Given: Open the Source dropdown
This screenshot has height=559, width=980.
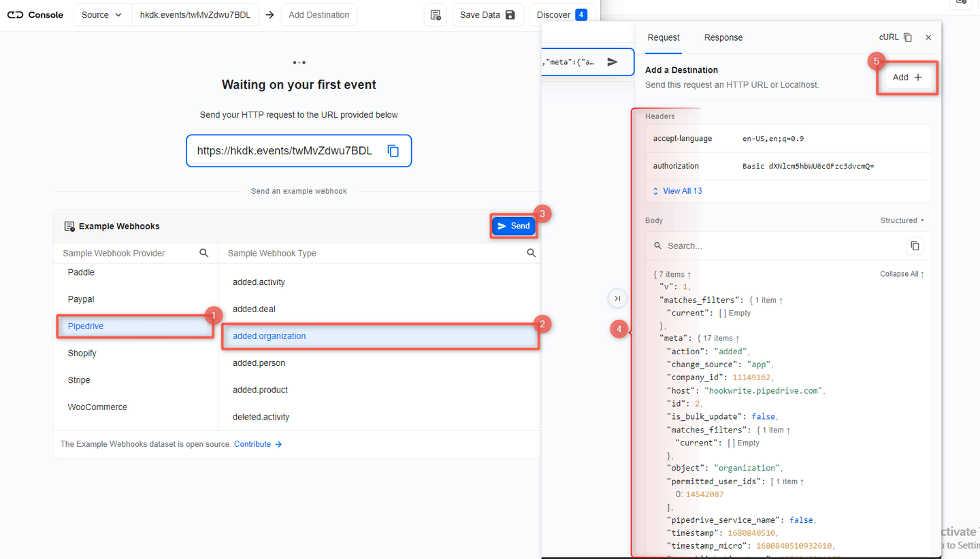Looking at the screenshot, I should [x=102, y=14].
